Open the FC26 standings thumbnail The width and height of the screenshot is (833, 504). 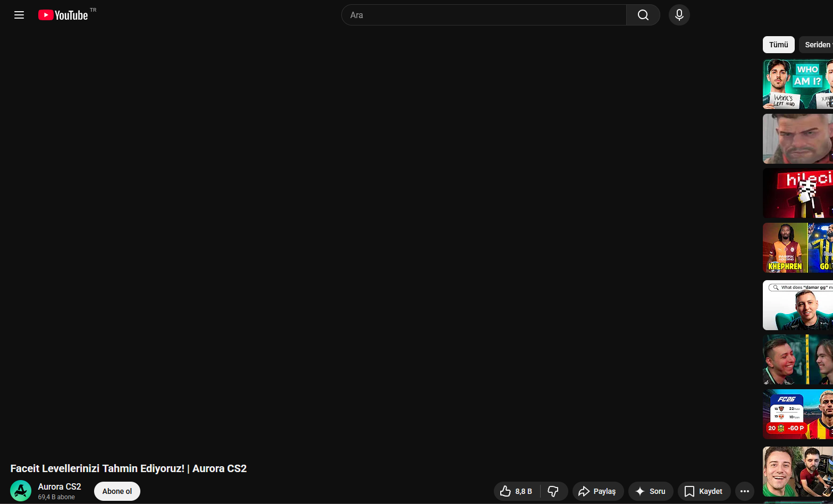(x=798, y=415)
